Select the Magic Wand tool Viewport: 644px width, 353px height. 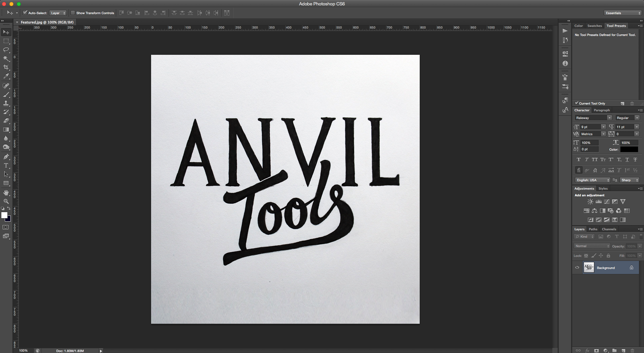[x=6, y=58]
